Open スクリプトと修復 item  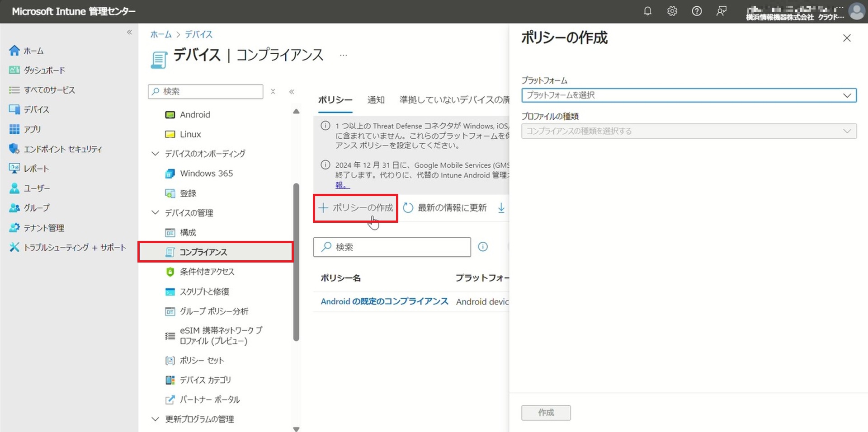198,291
